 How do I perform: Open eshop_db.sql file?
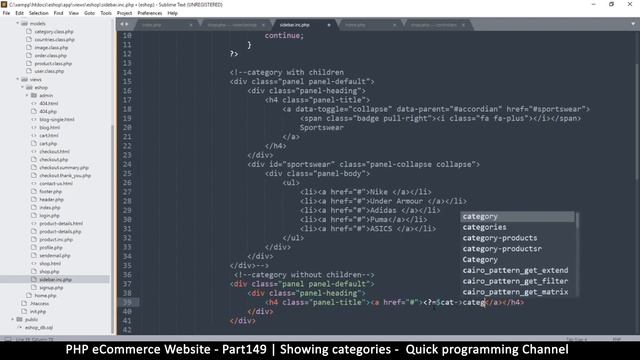39,327
